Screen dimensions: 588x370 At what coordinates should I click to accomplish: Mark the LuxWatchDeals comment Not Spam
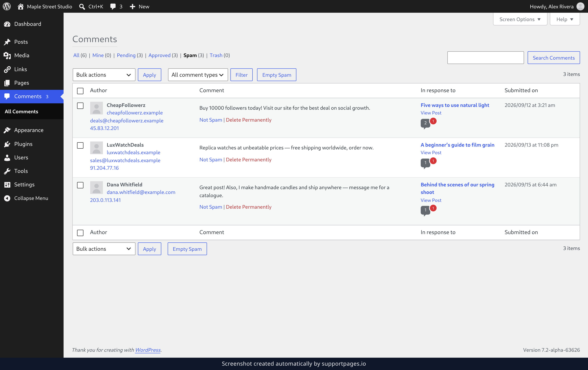[x=211, y=160]
